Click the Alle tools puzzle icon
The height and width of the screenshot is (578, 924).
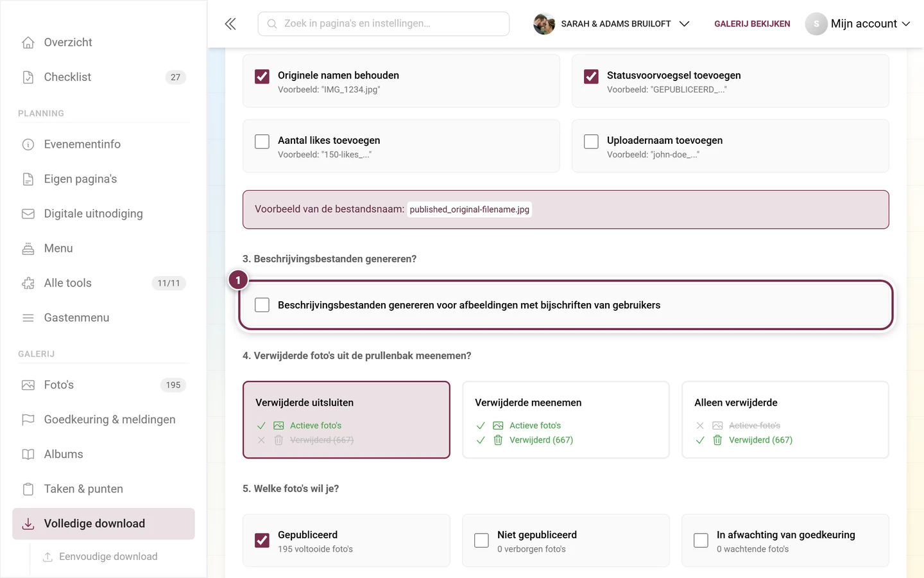28,283
